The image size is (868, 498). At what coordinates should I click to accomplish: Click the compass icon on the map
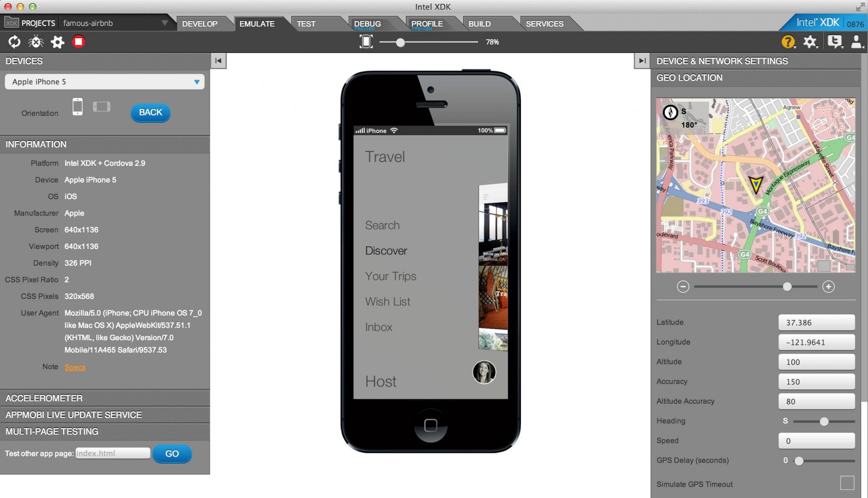click(x=670, y=112)
